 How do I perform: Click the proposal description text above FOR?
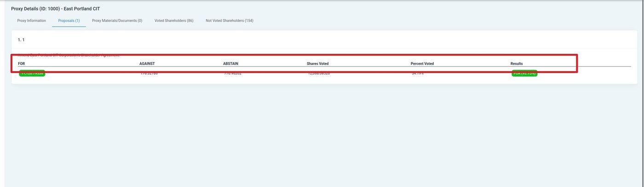[69, 56]
